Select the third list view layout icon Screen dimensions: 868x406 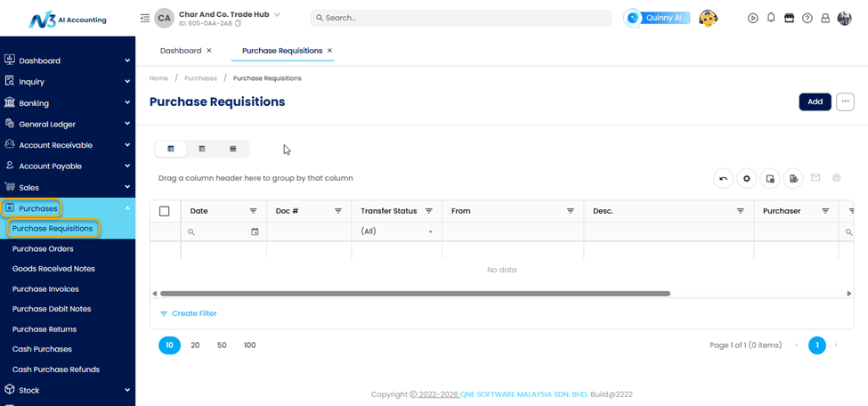pos(233,149)
